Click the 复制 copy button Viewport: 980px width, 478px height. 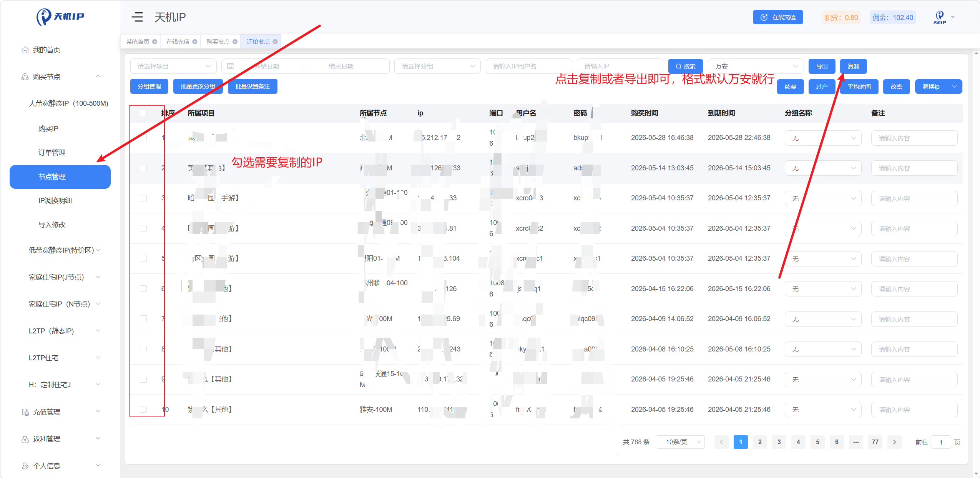854,66
